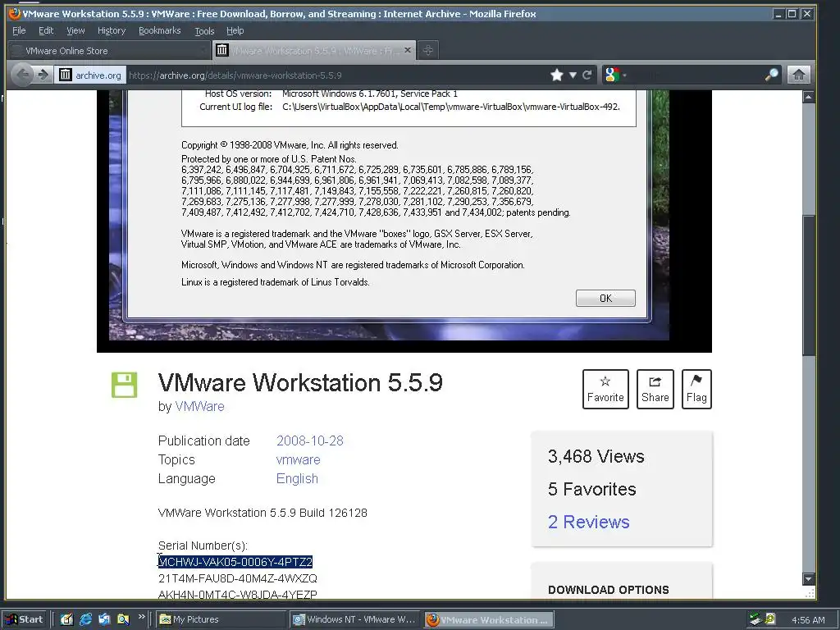The height and width of the screenshot is (630, 840).
Task: Open the Help menu
Action: 235,30
